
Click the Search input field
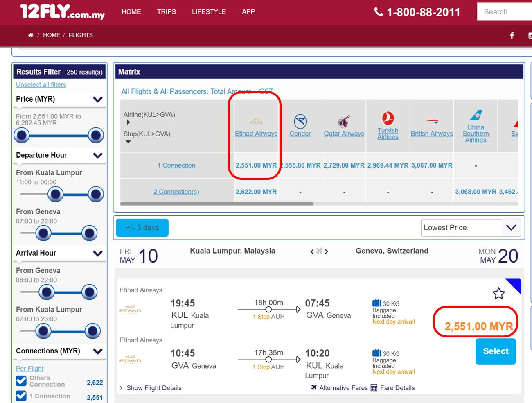click(x=505, y=12)
